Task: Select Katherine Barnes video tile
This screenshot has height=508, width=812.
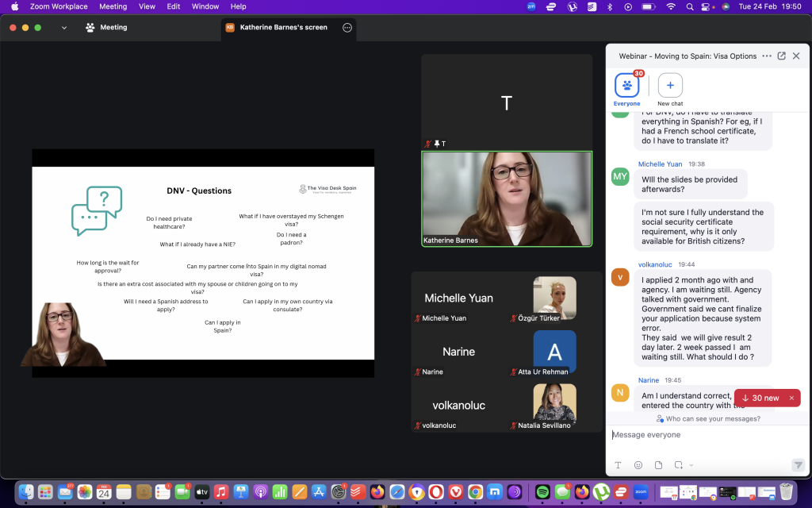Action: pos(507,198)
